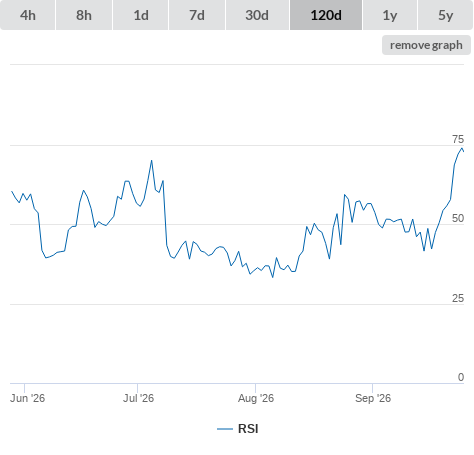
Task: Click the lowest August RSI dip
Action: click(x=273, y=277)
